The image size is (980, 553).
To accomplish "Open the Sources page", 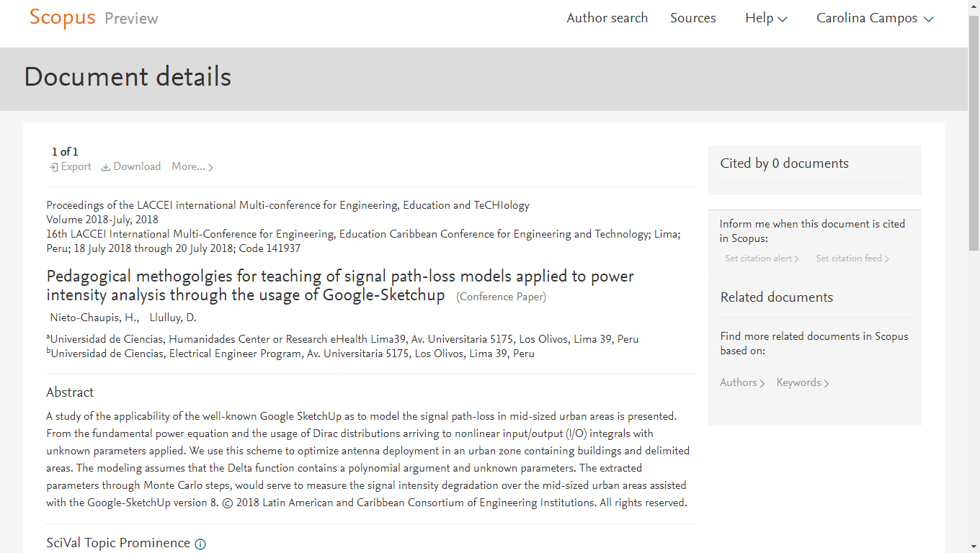I will tap(692, 18).
